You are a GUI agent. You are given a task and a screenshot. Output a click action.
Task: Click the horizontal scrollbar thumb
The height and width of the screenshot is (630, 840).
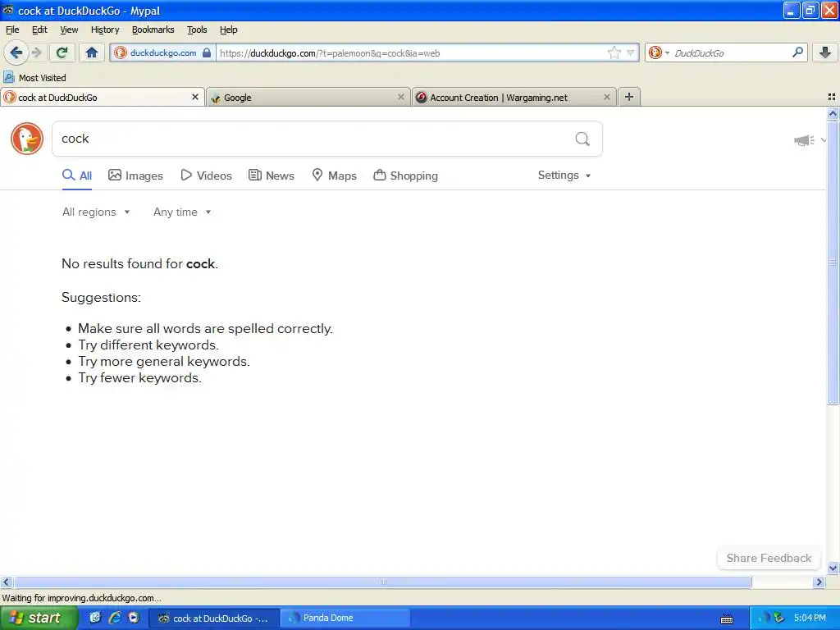[382, 582]
